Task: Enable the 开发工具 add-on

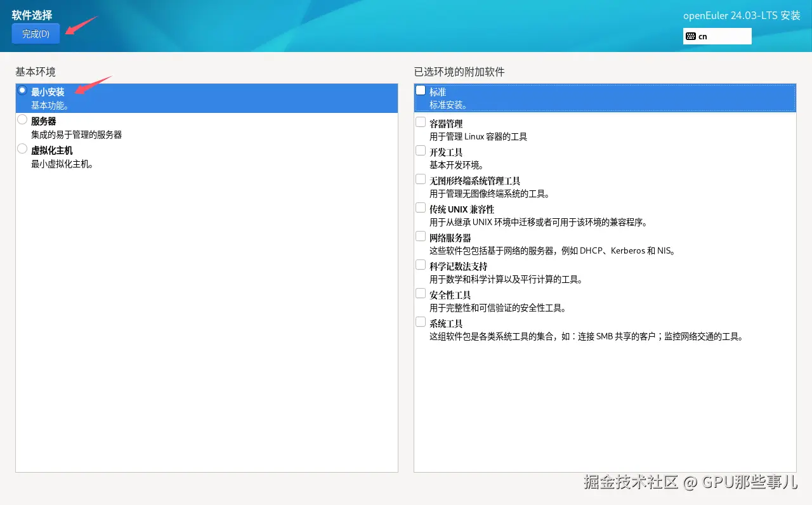Action: click(421, 150)
